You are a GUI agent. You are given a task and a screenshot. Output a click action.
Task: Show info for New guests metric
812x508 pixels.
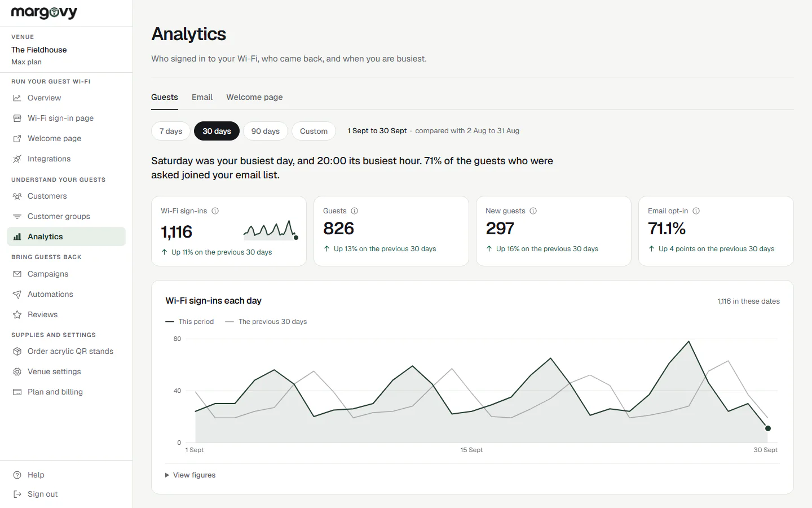click(x=533, y=211)
